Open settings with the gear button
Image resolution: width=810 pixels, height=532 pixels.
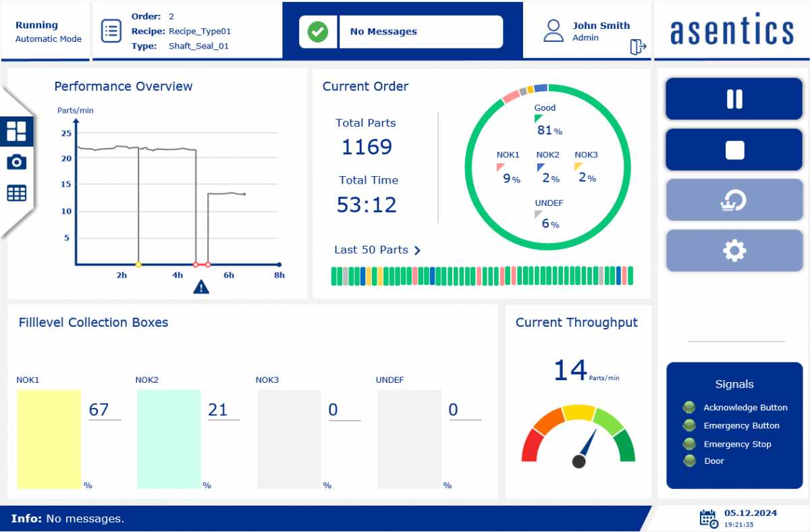(x=734, y=251)
